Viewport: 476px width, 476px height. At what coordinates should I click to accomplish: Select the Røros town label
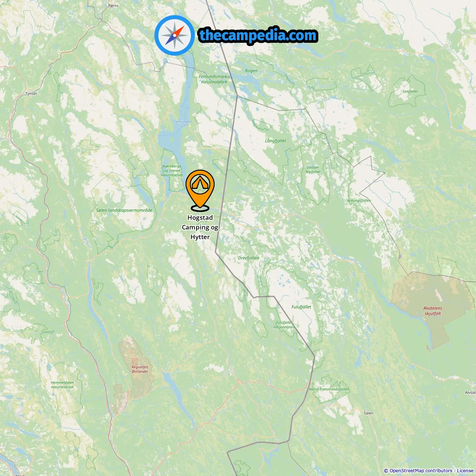pyautogui.click(x=113, y=6)
